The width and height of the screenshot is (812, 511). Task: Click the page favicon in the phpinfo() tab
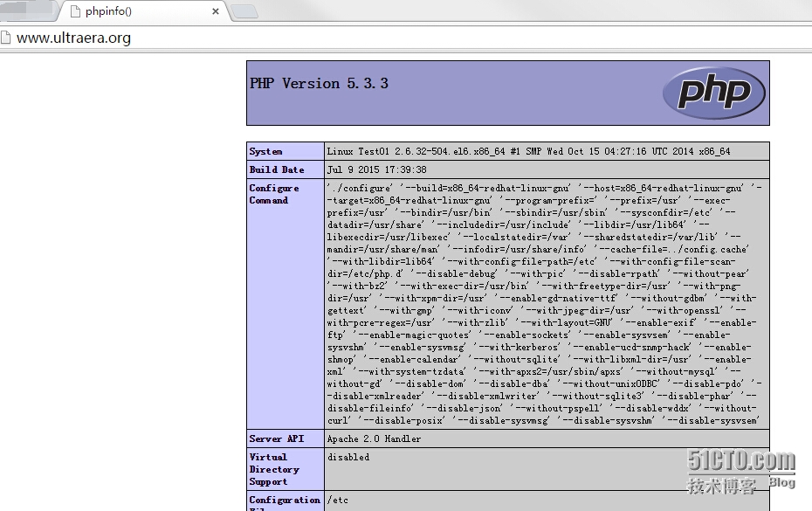[x=75, y=10]
